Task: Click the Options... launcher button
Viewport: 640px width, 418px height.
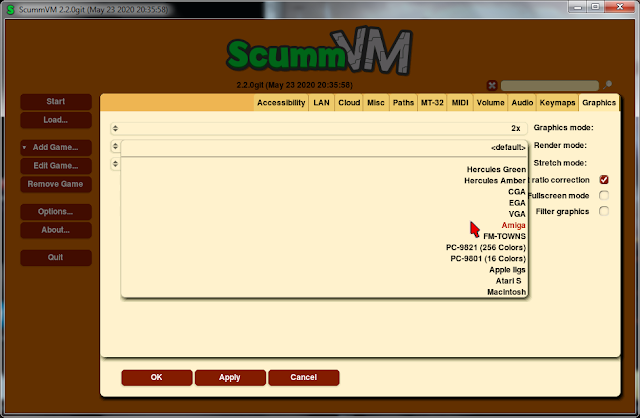Action: 56,212
